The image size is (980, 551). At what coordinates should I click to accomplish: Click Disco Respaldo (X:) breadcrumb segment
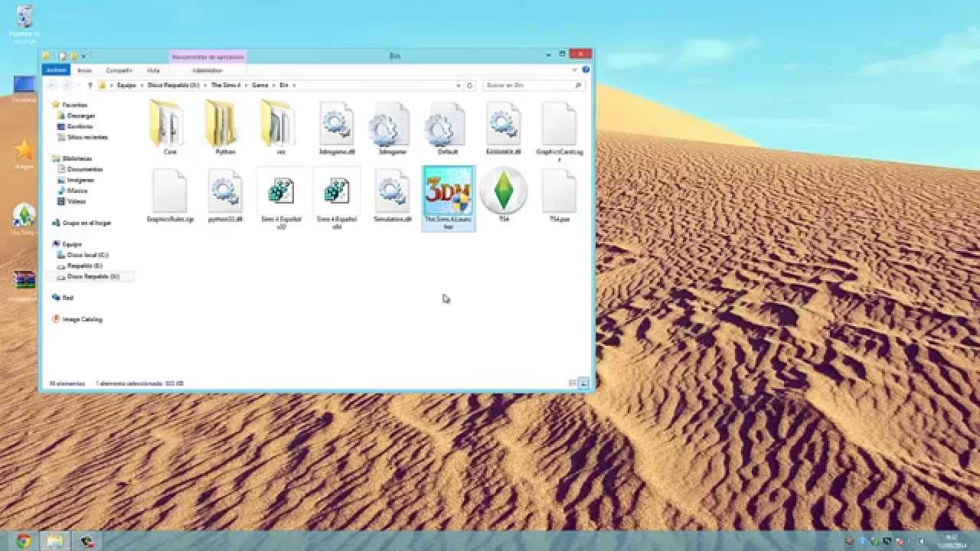173,85
